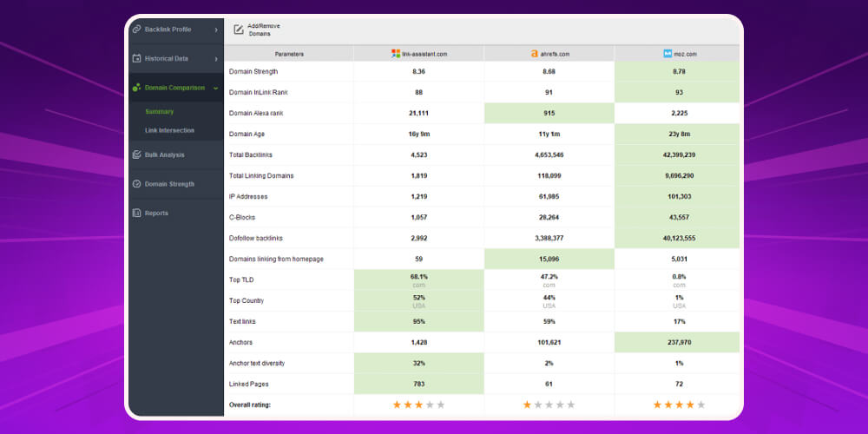Click the Text links row label

(242, 322)
